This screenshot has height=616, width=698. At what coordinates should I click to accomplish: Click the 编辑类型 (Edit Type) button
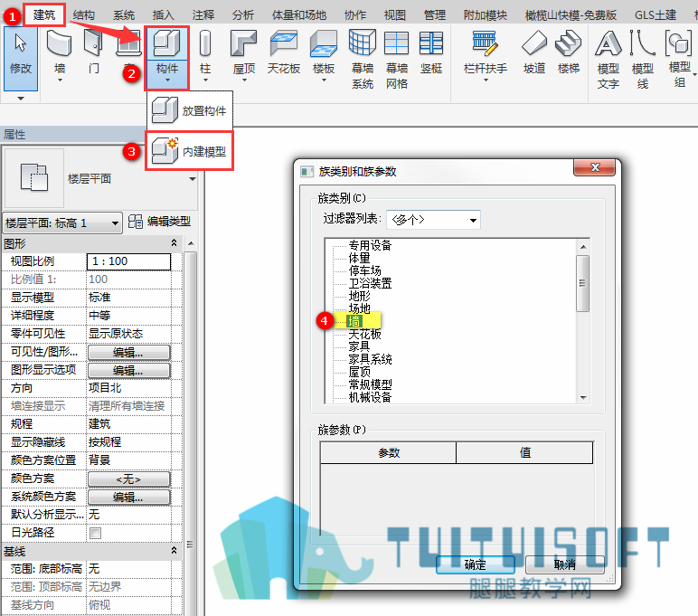159,222
